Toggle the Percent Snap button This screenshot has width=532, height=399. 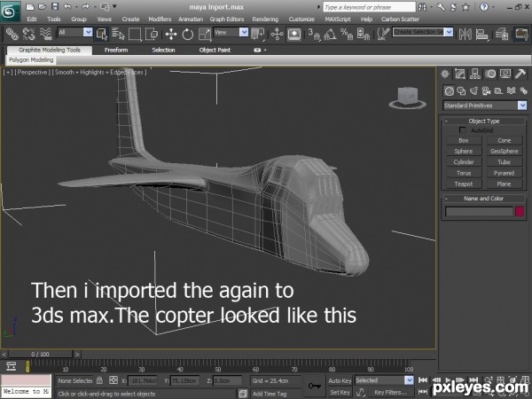point(347,35)
